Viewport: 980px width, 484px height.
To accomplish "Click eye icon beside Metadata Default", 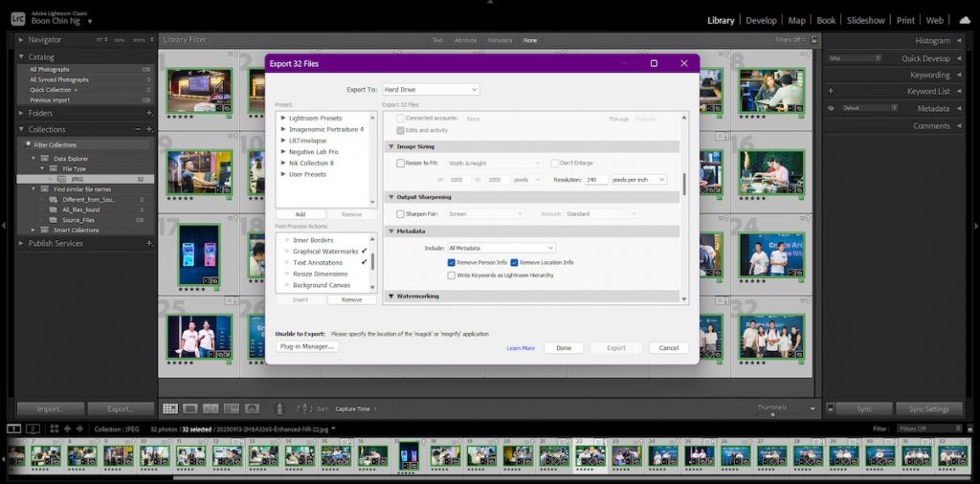I will pos(831,108).
